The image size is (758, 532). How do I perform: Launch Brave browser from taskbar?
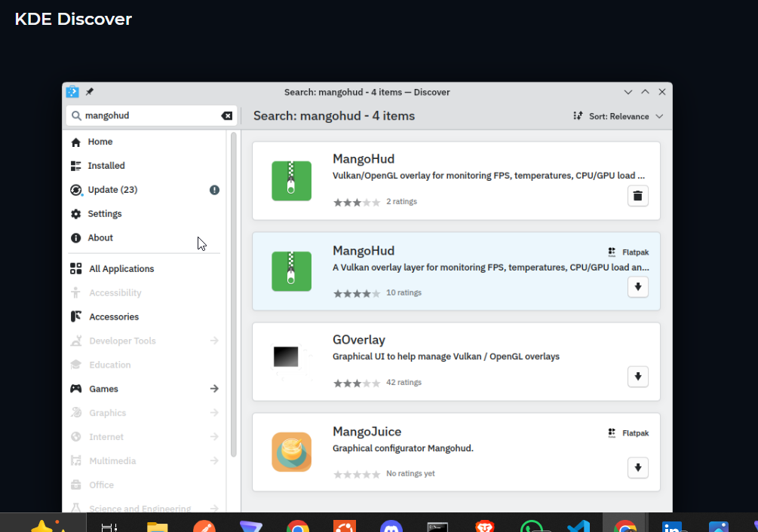point(484,526)
